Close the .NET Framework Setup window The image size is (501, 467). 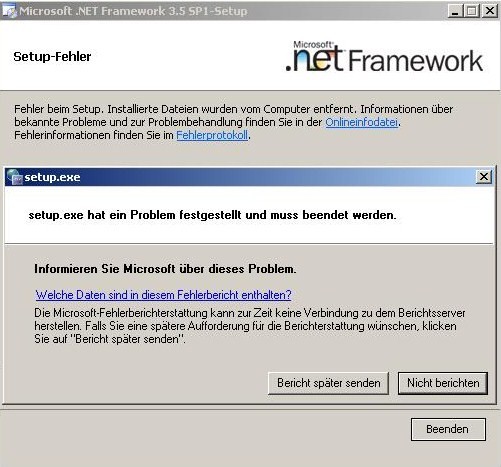point(489,11)
